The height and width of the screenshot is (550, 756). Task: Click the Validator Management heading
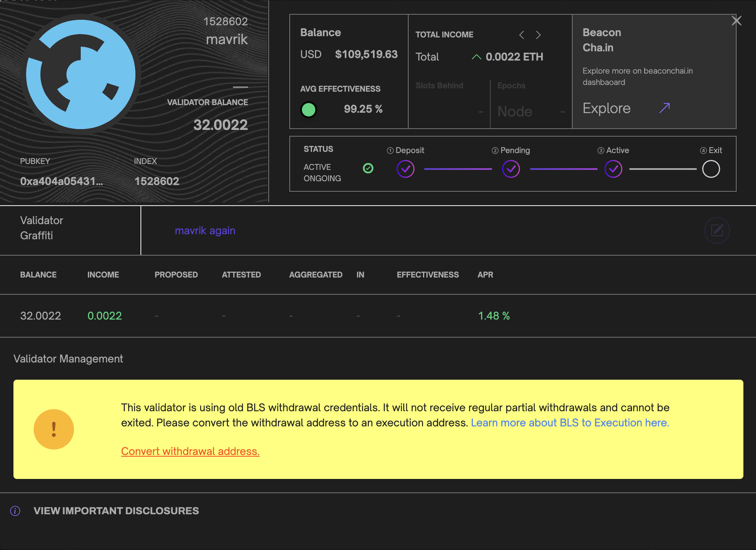(x=68, y=359)
